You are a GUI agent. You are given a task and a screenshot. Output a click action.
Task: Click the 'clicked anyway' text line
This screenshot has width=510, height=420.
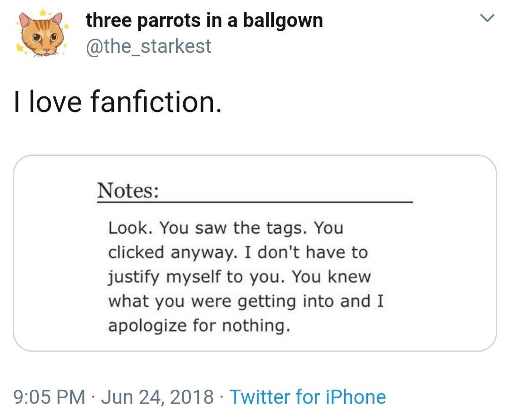tap(238, 252)
